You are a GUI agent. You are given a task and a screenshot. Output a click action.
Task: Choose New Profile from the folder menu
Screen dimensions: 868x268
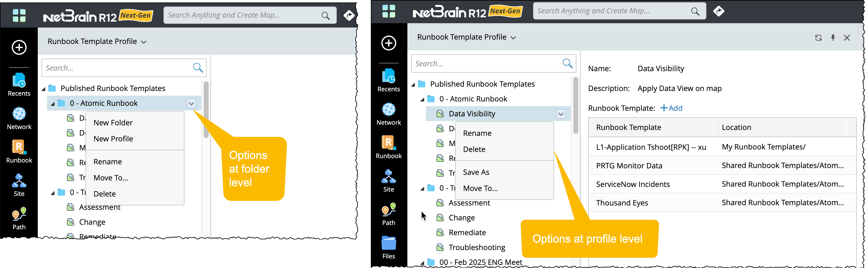[113, 139]
